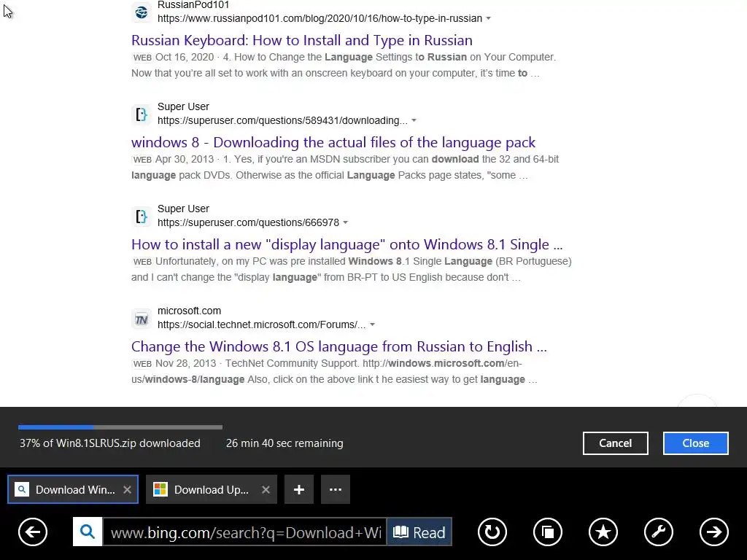Click '26 min 40 sec remaining' text

pos(285,443)
